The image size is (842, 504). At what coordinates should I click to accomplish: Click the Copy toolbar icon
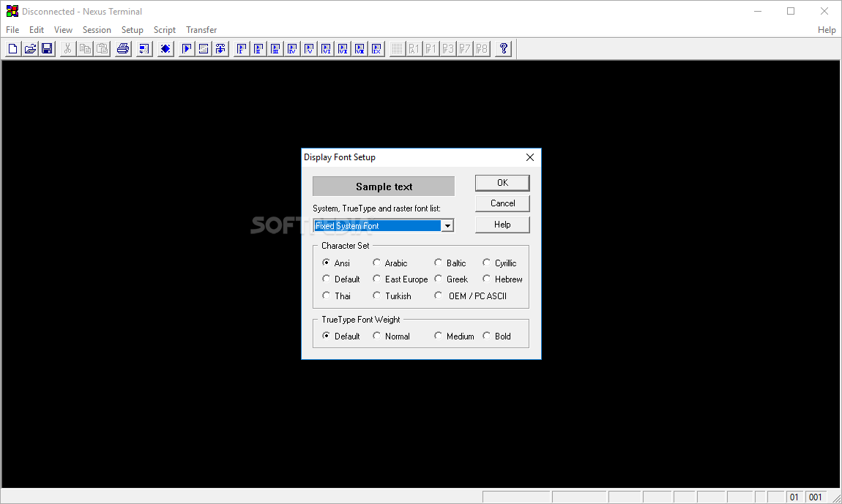point(85,49)
